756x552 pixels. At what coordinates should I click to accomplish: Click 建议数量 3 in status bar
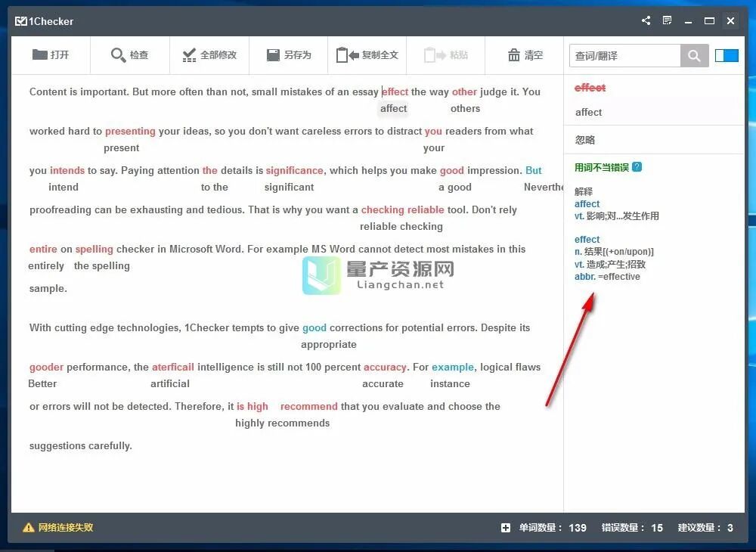pyautogui.click(x=705, y=528)
